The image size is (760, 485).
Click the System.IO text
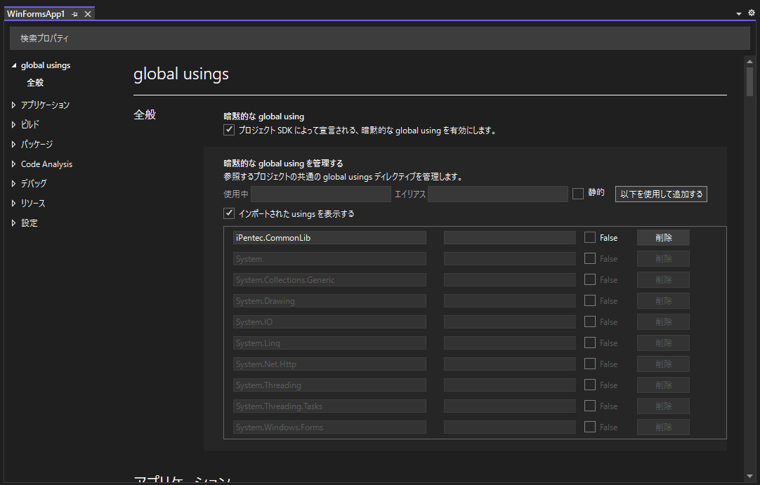(254, 322)
